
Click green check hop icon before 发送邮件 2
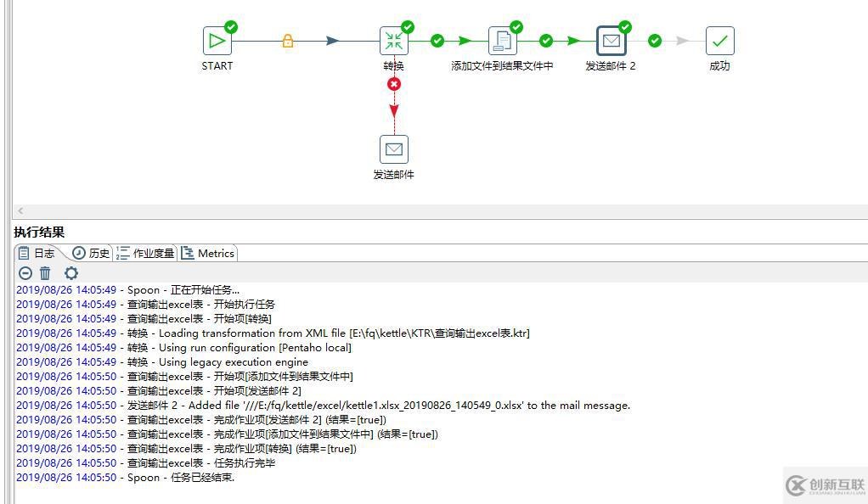(546, 41)
